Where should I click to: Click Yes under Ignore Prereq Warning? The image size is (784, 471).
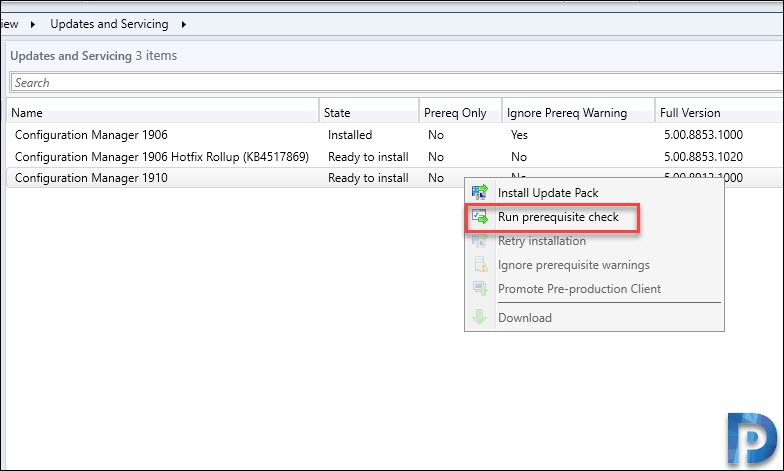point(519,134)
